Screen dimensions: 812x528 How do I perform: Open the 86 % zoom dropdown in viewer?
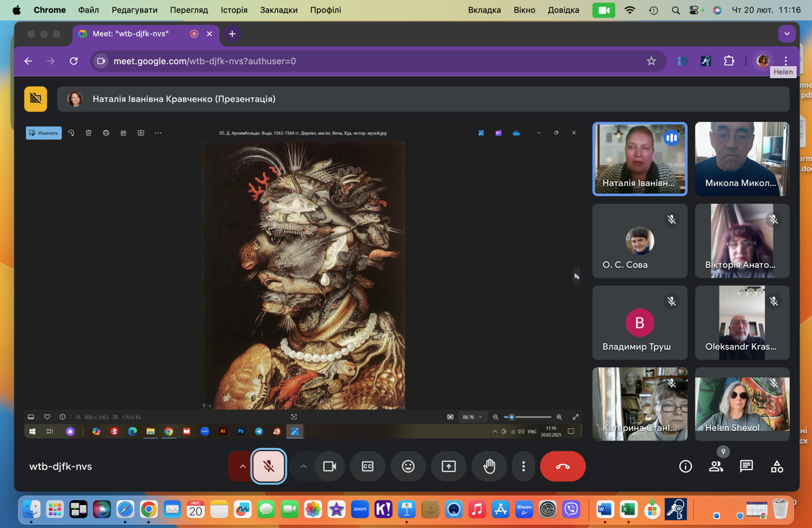[x=473, y=417]
